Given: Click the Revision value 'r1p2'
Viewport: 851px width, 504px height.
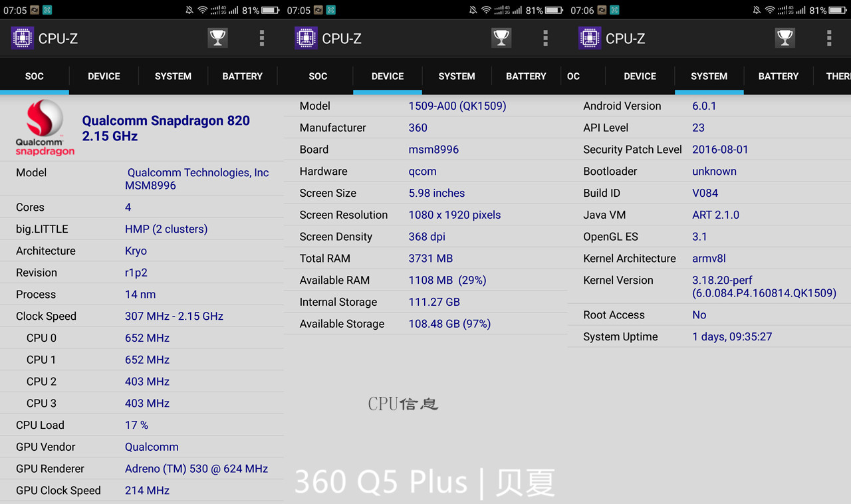Looking at the screenshot, I should pyautogui.click(x=137, y=273).
